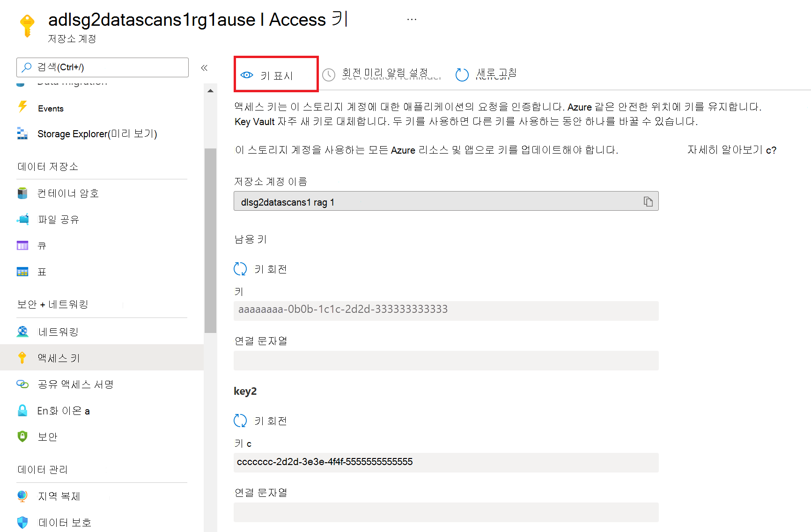Image resolution: width=811 pixels, height=532 pixels.
Task: Open the 자세히 알아보기 learn more link
Action: click(x=732, y=150)
